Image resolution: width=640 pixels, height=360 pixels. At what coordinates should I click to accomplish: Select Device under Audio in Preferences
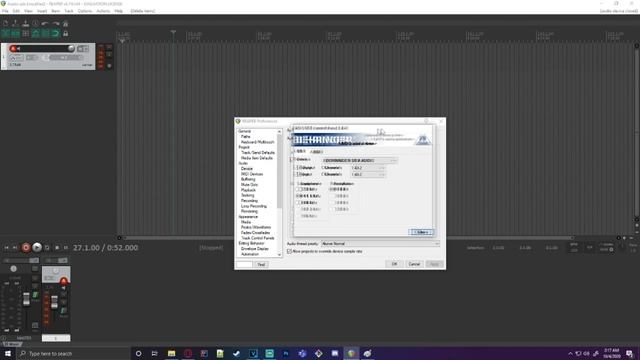247,169
